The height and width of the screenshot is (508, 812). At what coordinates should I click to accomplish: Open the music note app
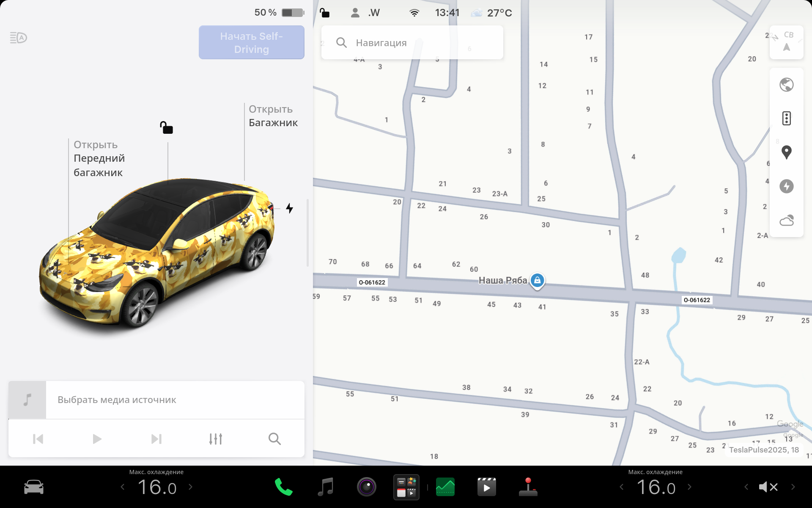point(325,487)
